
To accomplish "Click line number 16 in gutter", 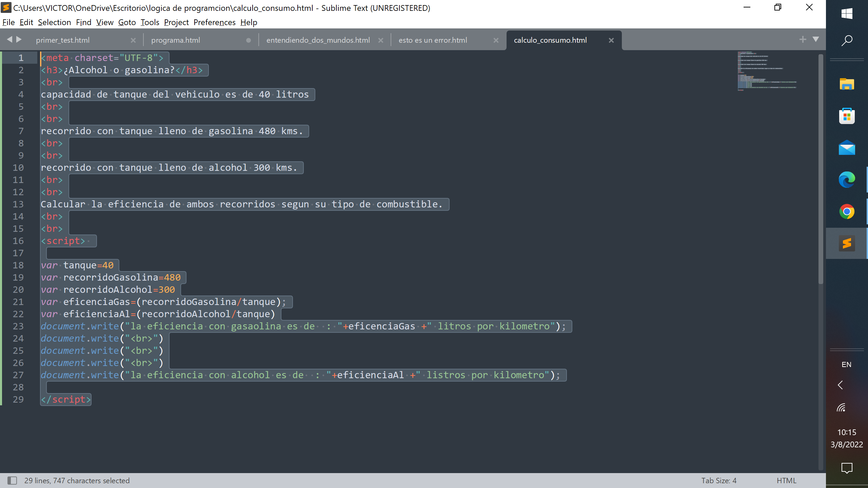I will pyautogui.click(x=18, y=241).
